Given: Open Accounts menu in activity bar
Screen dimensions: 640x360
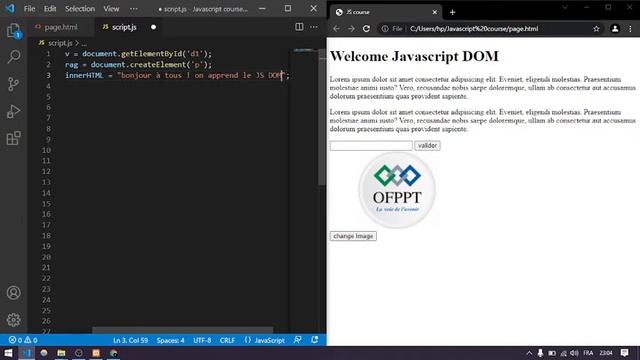Looking at the screenshot, I should 13,293.
